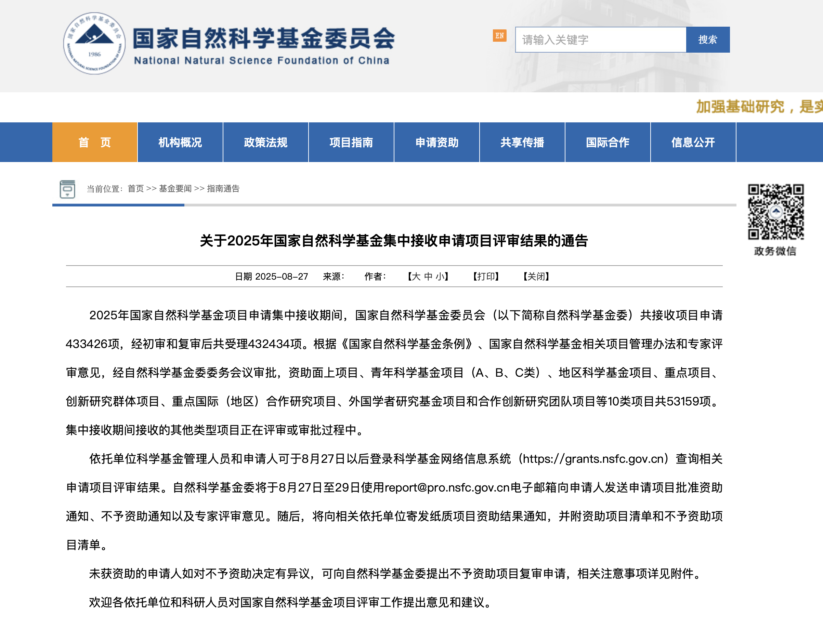Click the 政务微信 caption label

775,251
